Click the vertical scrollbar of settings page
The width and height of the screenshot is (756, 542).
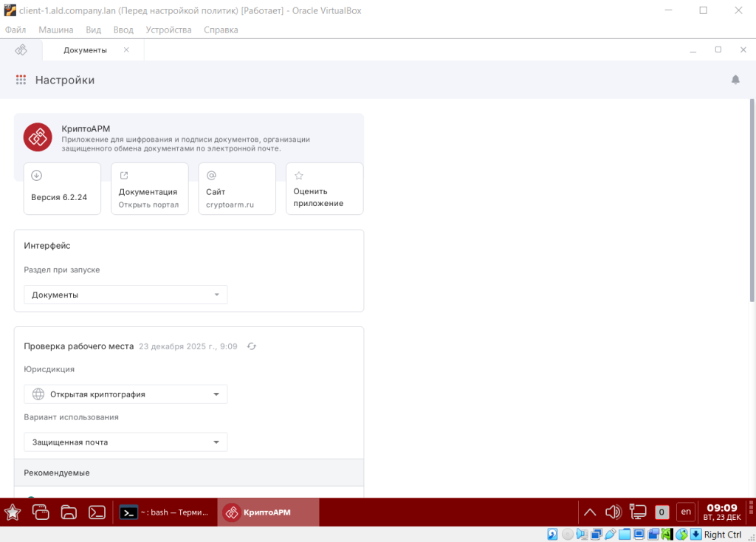[x=752, y=199]
